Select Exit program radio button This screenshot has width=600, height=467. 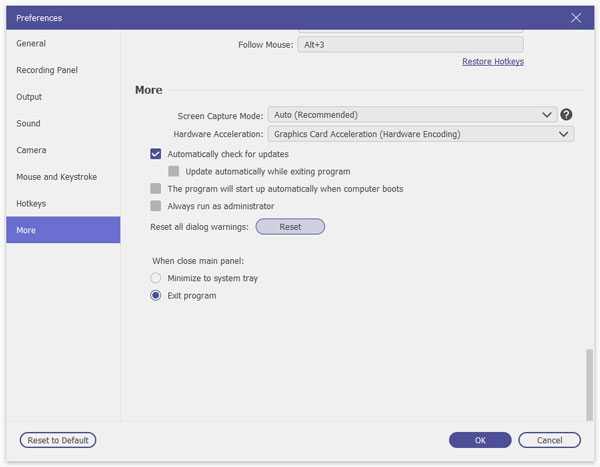[x=156, y=296]
